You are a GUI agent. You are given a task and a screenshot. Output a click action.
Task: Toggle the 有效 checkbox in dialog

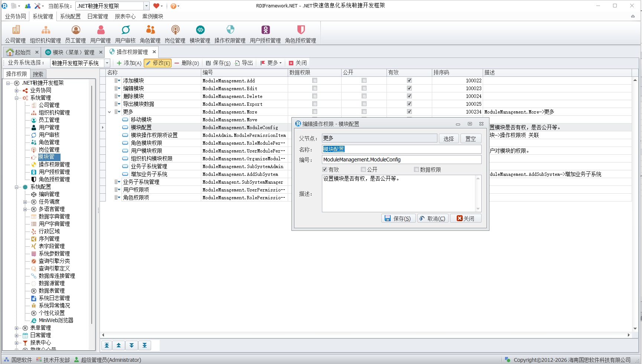point(325,170)
